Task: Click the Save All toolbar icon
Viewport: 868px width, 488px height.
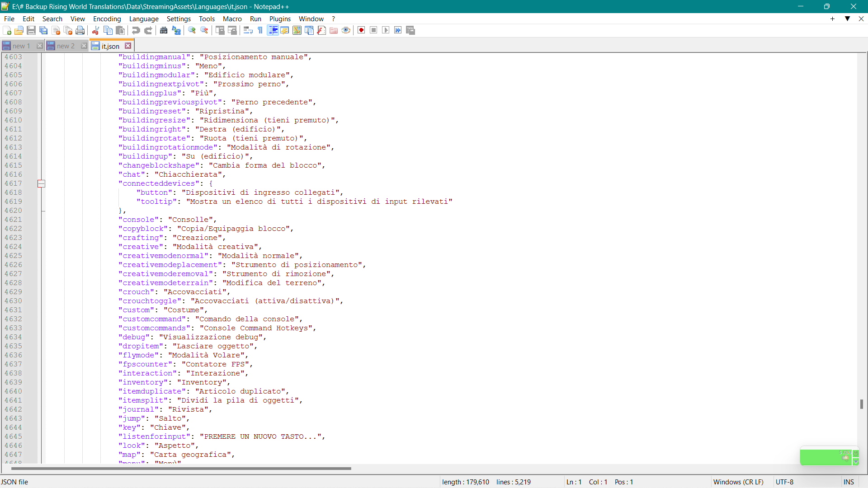Action: [43, 30]
